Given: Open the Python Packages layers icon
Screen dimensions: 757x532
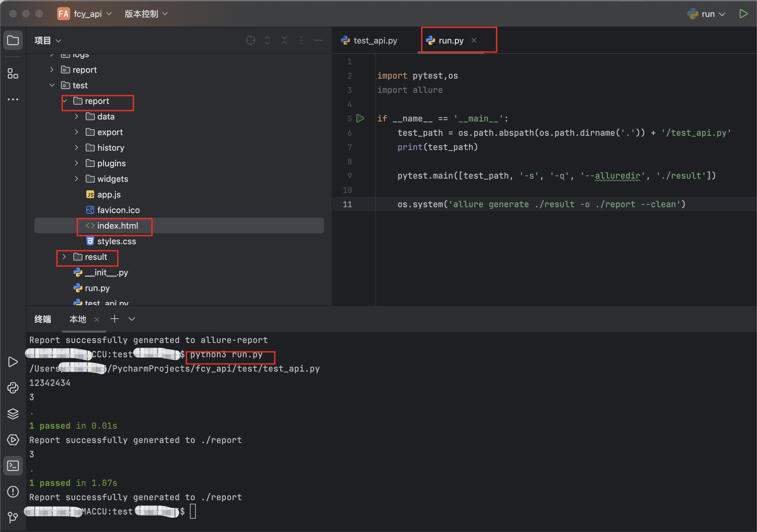Looking at the screenshot, I should tap(13, 413).
